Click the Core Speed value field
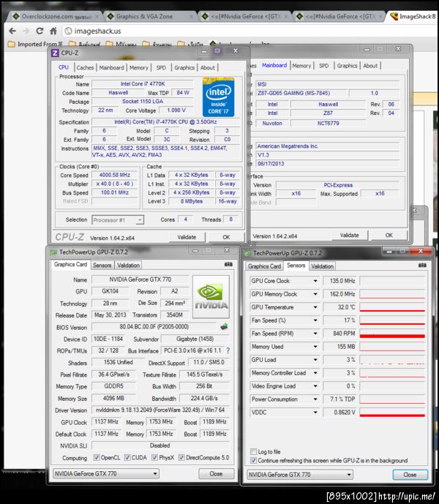The image size is (439, 504). (x=115, y=175)
